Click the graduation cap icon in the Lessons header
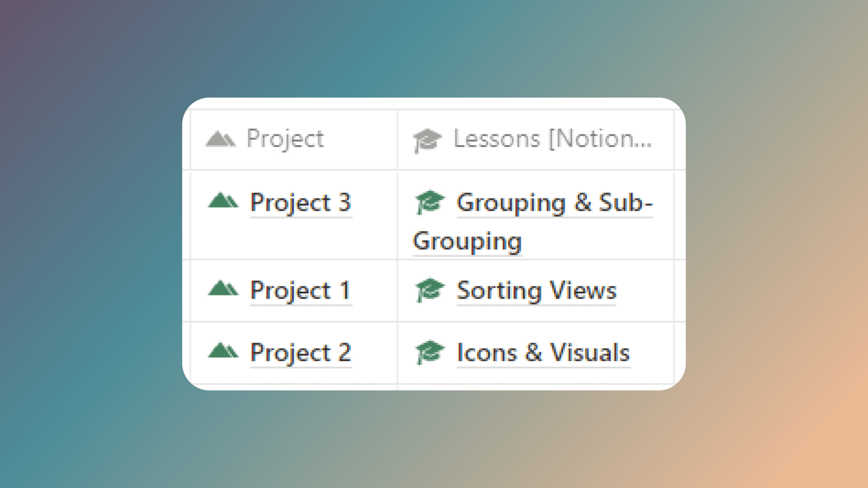This screenshot has height=488, width=868. click(x=426, y=139)
